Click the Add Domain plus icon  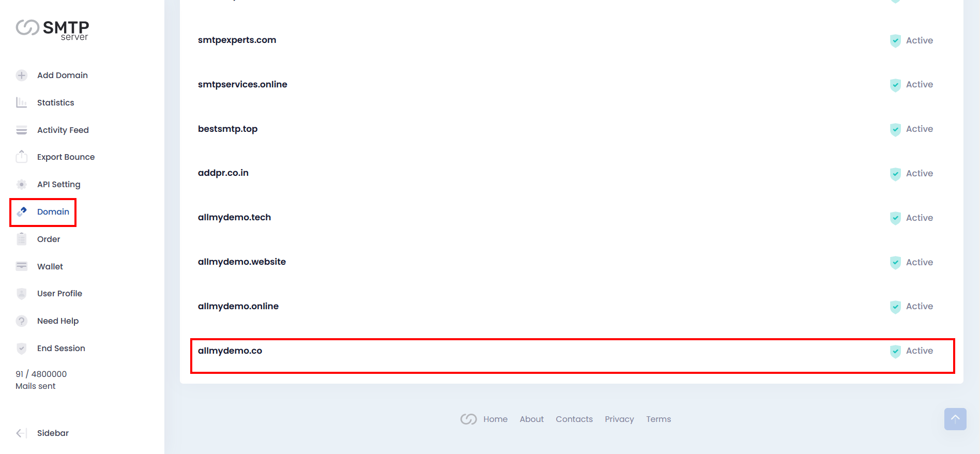pos(21,75)
